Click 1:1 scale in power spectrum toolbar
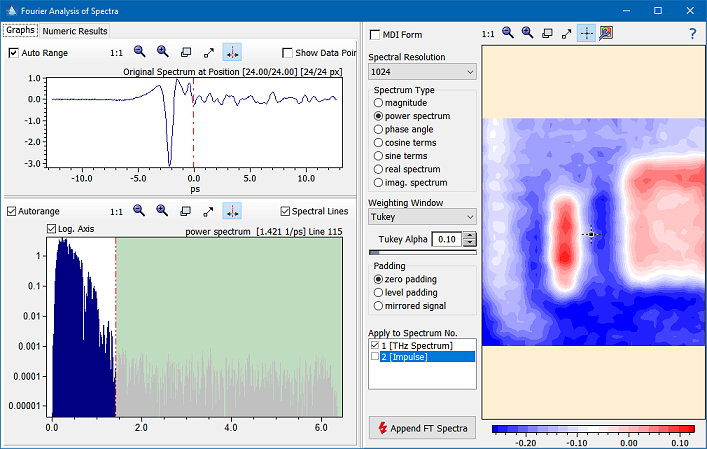 (x=116, y=211)
